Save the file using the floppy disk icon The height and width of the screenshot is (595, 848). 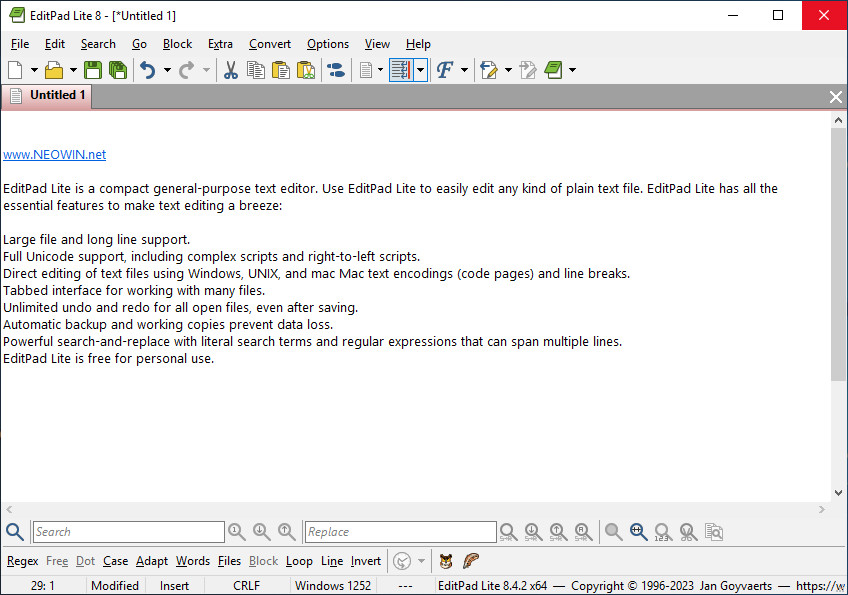pyautogui.click(x=92, y=70)
